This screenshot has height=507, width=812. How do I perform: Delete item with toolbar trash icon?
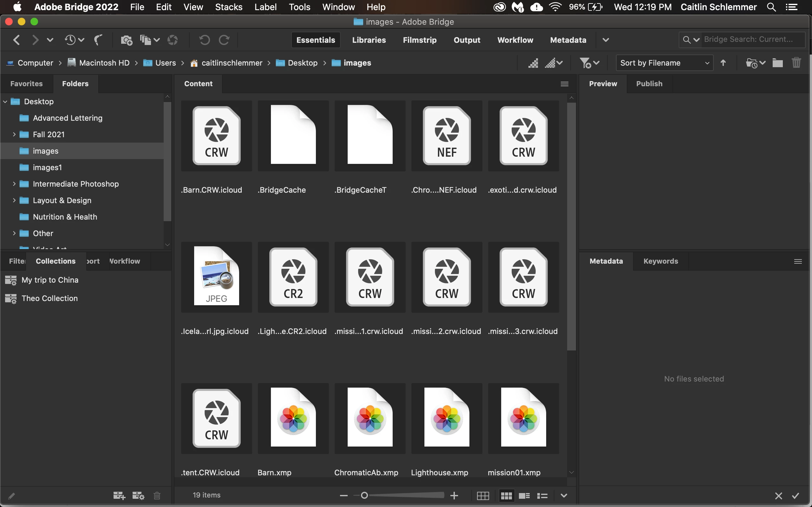[796, 63]
